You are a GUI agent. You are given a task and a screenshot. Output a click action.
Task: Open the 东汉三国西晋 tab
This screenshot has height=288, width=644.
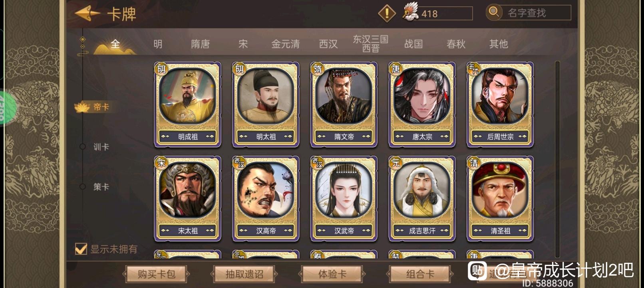pyautogui.click(x=370, y=44)
